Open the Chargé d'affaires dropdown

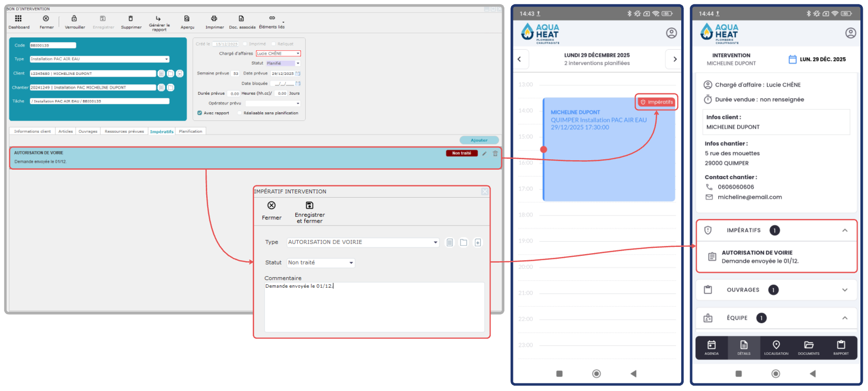coord(298,54)
